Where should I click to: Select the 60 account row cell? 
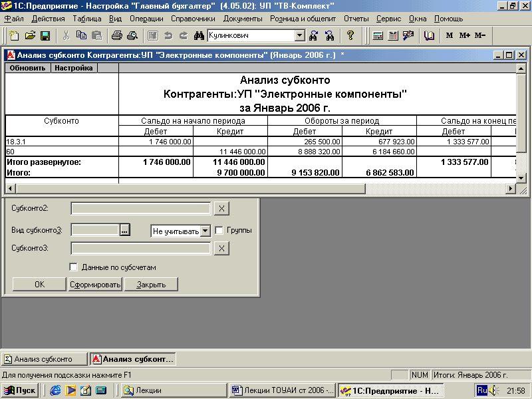coord(62,152)
